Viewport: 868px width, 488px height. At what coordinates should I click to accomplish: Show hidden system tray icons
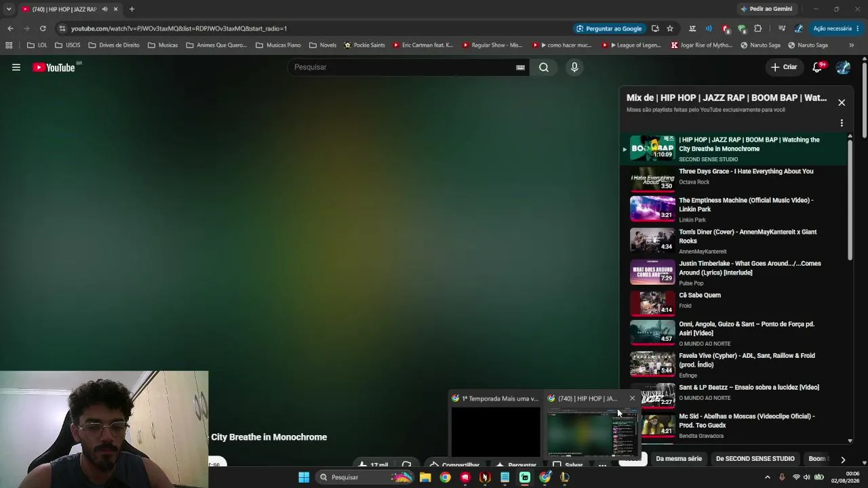point(768,477)
